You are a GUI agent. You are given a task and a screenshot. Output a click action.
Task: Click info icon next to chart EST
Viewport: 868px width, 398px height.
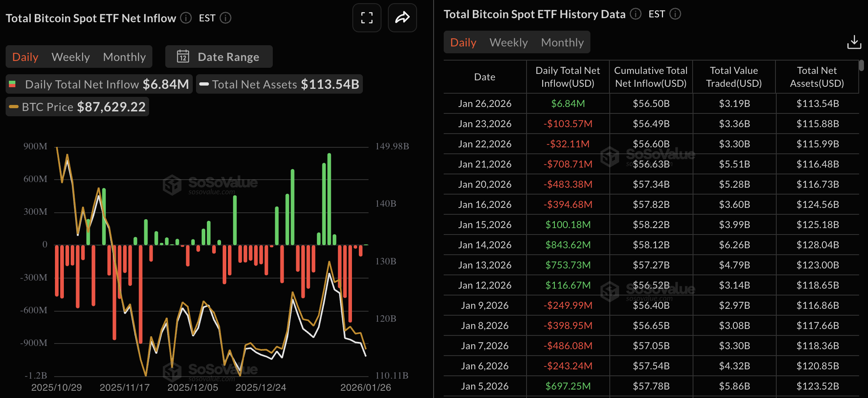225,18
